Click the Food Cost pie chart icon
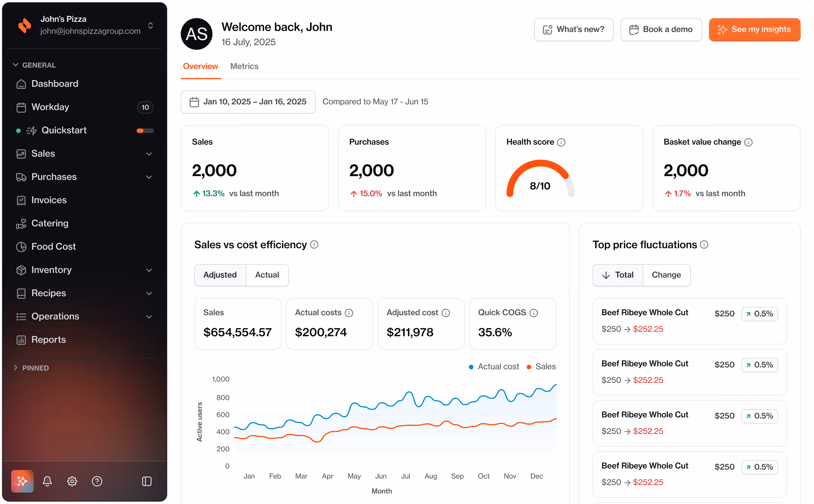Image resolution: width=814 pixels, height=504 pixels. point(21,247)
